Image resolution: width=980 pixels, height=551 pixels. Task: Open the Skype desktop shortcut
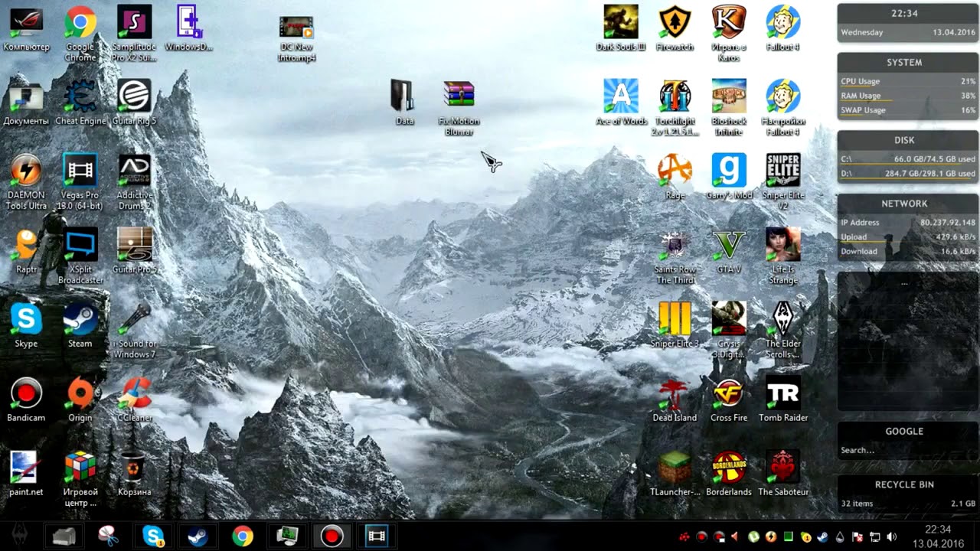pyautogui.click(x=26, y=326)
